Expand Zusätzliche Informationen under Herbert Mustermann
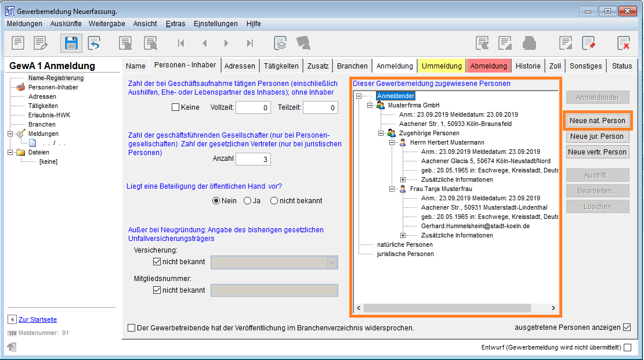The width and height of the screenshot is (644, 360). (403, 180)
